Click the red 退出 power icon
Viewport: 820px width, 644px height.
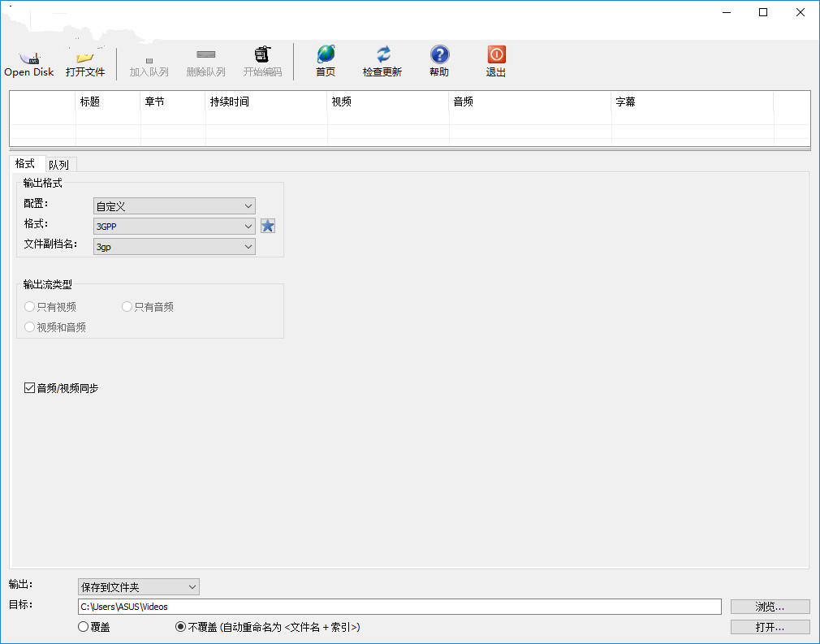(x=496, y=55)
